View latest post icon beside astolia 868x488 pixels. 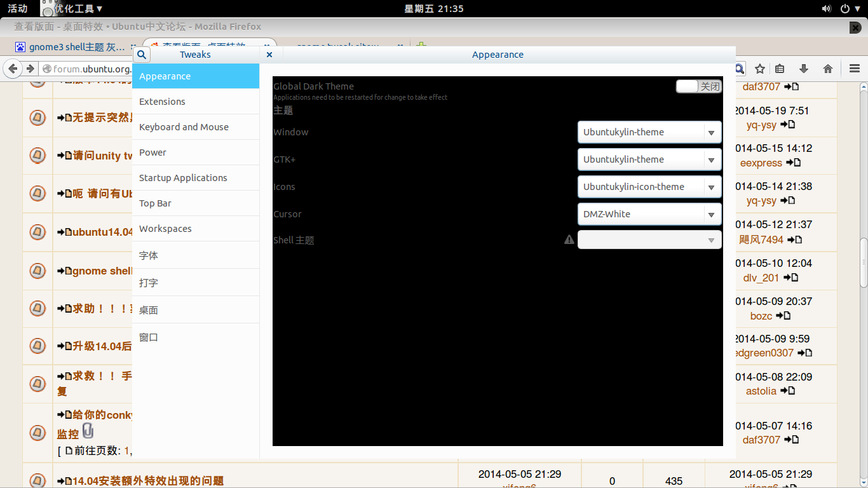click(x=787, y=391)
